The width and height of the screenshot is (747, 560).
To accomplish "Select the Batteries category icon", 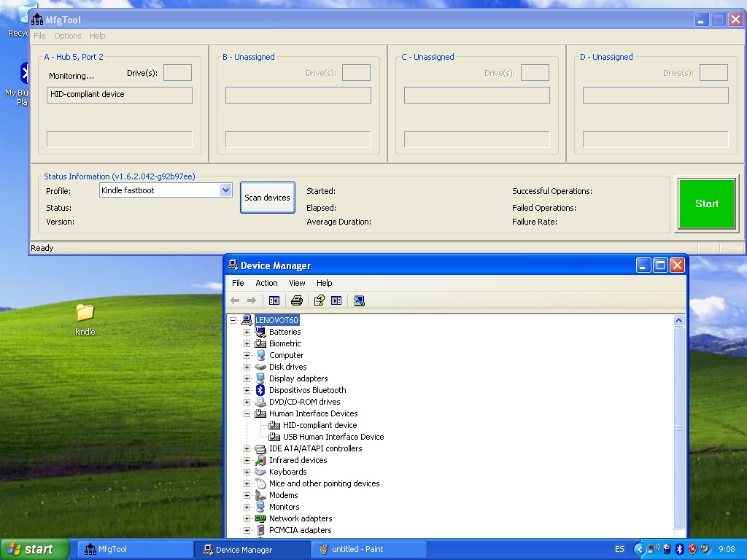I will coord(260,332).
